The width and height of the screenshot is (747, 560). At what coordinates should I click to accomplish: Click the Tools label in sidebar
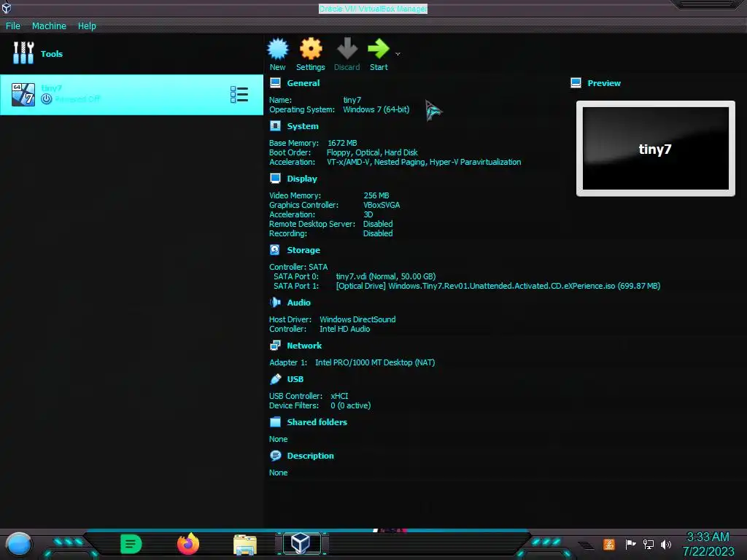coord(52,54)
